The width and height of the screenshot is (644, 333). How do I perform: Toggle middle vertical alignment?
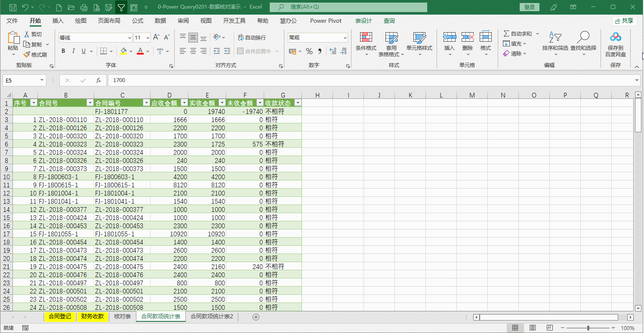(193, 38)
